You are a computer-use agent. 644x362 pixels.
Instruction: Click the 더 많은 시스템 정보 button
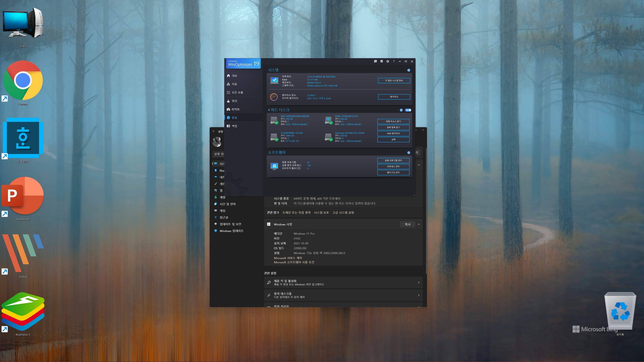pos(394,80)
